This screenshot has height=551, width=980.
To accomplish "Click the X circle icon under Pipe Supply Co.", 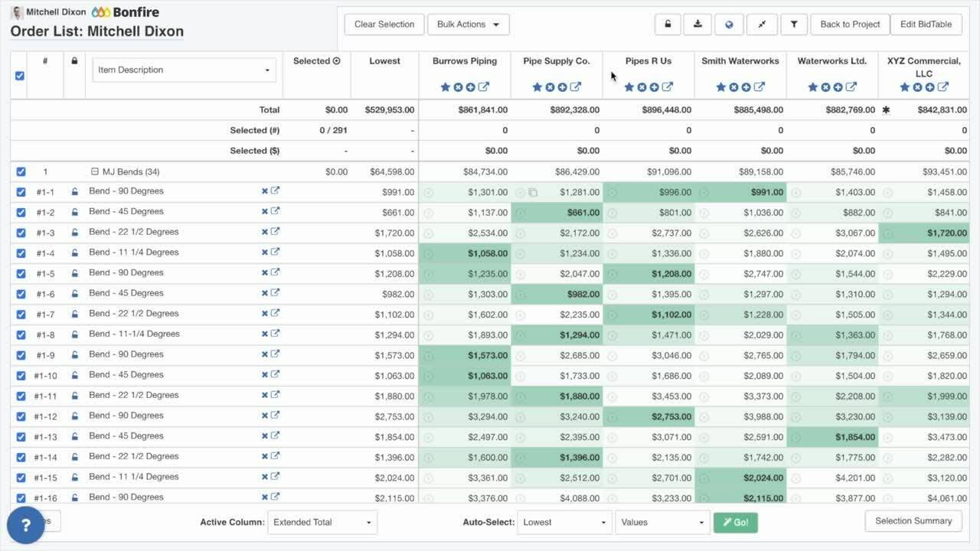I will click(x=550, y=87).
